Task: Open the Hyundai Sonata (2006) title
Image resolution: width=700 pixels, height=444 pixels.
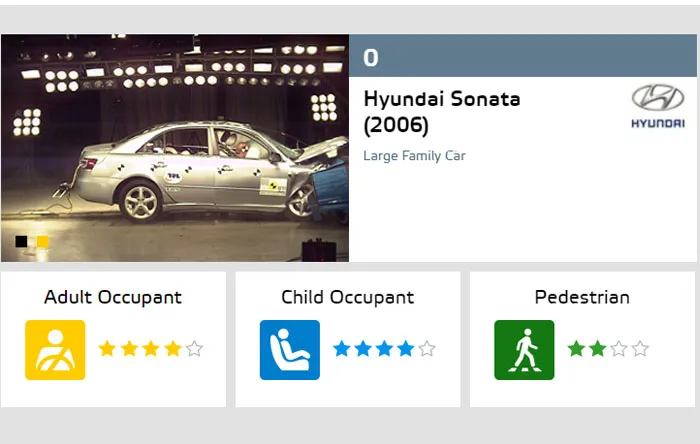Action: pyautogui.click(x=442, y=112)
